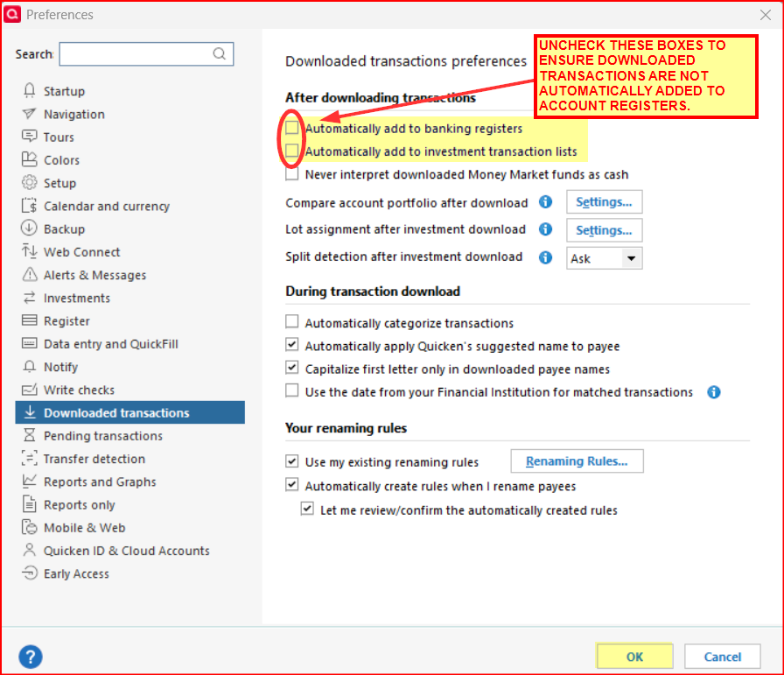Viewport: 784px width, 675px height.
Task: Click the Mobile & Web device icon
Action: point(30,527)
